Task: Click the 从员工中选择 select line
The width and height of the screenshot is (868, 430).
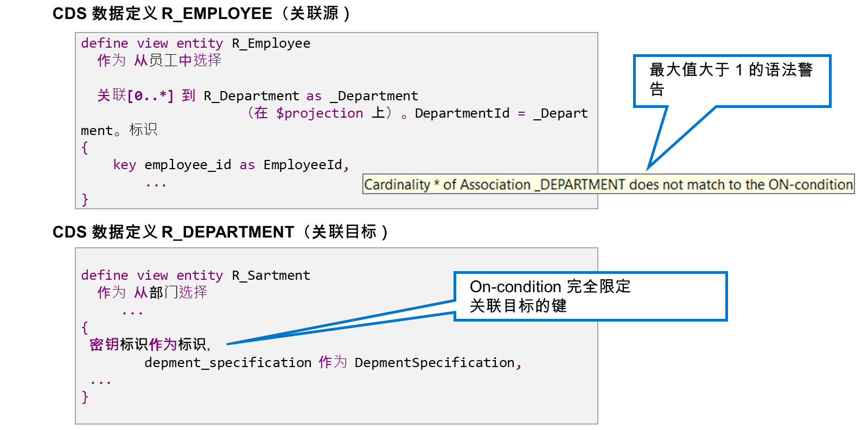Action: click(177, 60)
